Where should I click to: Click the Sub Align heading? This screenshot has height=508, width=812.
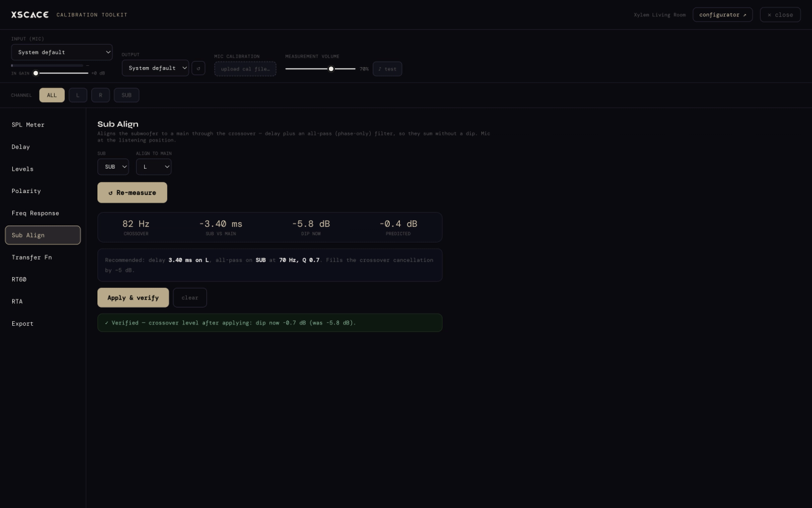[118, 124]
